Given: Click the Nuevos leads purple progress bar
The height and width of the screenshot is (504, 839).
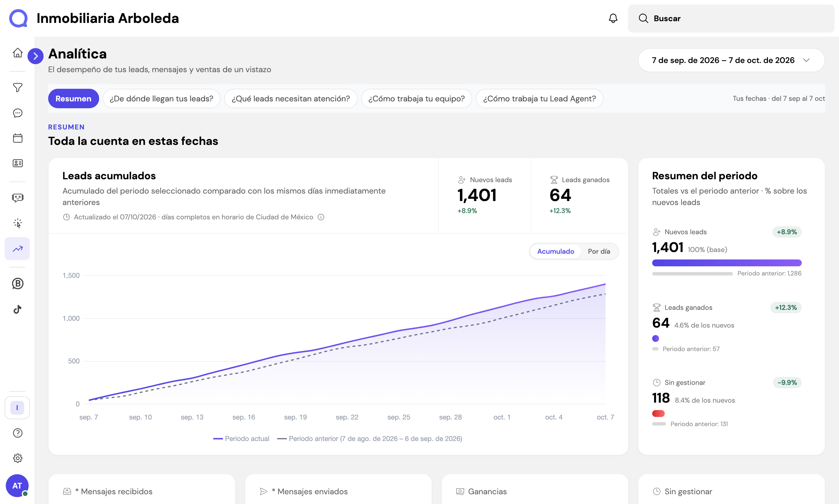Looking at the screenshot, I should [x=727, y=263].
